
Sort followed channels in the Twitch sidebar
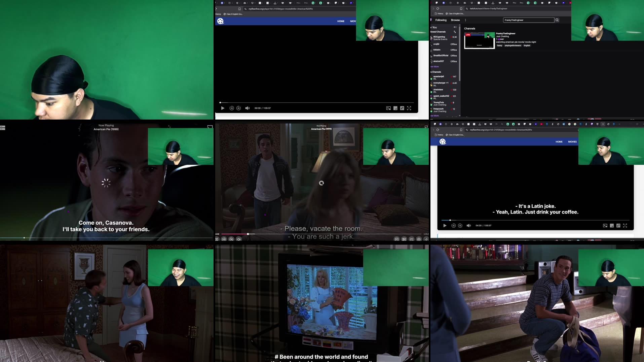pos(455,32)
